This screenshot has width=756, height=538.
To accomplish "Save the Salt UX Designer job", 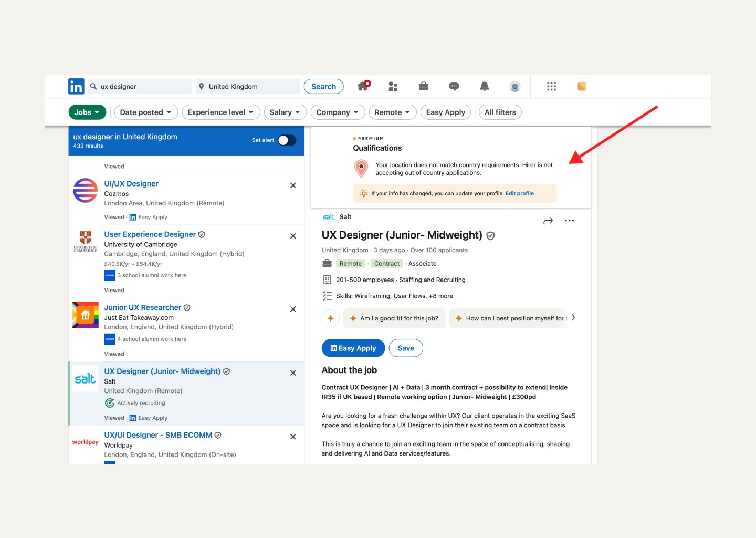I will [x=406, y=348].
